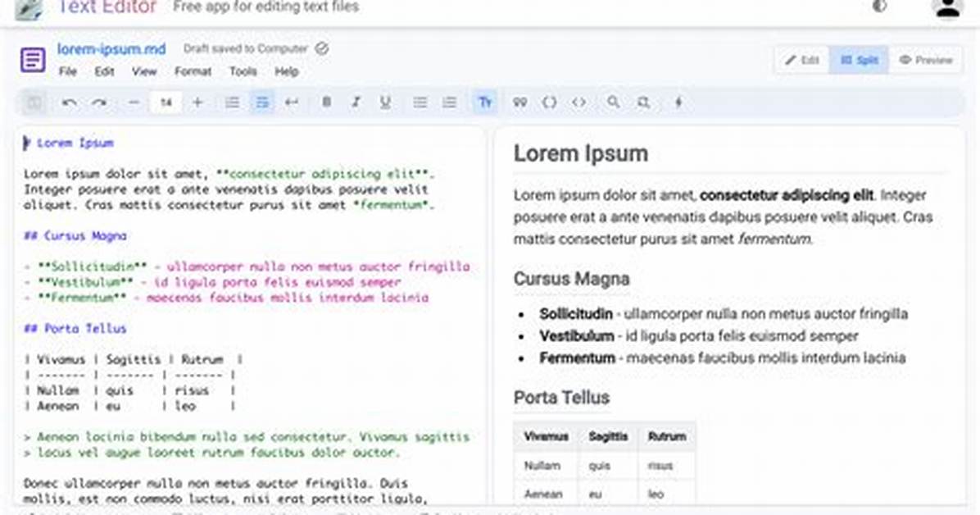The width and height of the screenshot is (980, 515).
Task: Toggle the highlighted blue lines icon beside wrap arrow
Action: 262,103
